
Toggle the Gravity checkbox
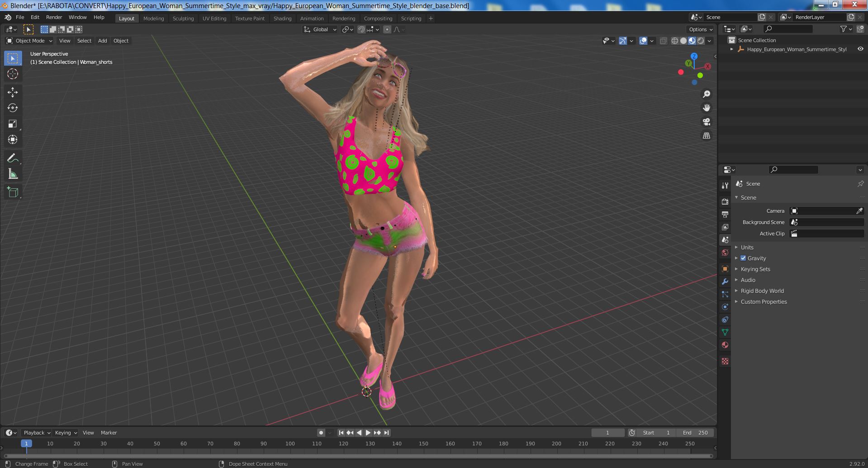743,258
